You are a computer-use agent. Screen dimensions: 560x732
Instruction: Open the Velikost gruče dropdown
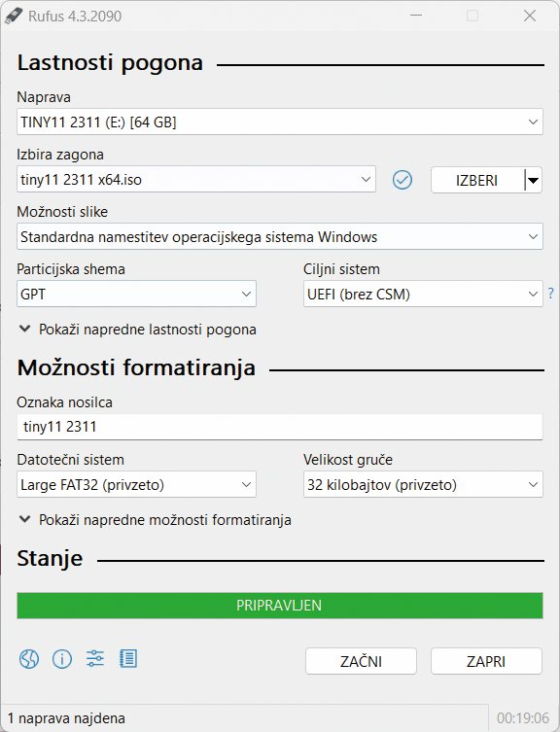pyautogui.click(x=423, y=484)
